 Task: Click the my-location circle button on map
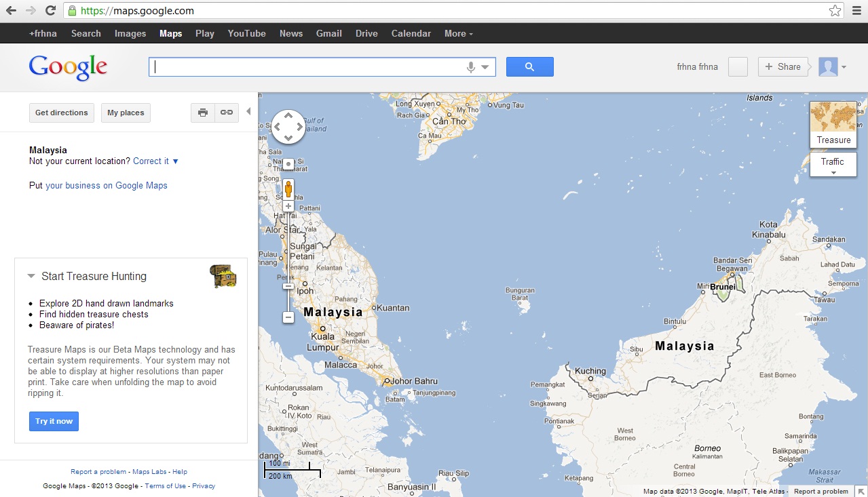[288, 164]
